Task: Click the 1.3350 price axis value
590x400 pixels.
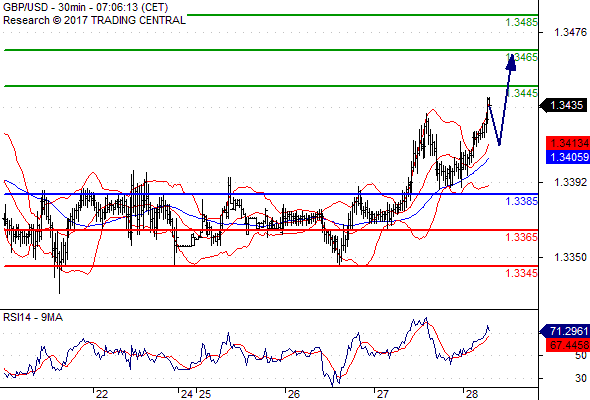Action: click(570, 257)
